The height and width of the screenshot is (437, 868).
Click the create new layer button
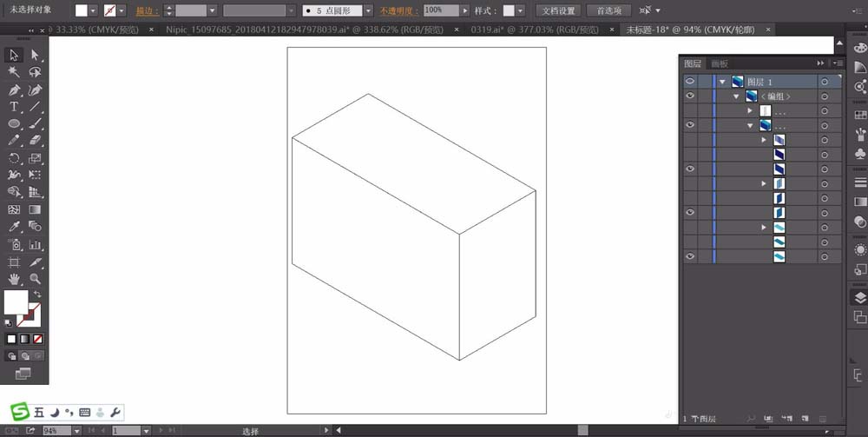tap(806, 419)
